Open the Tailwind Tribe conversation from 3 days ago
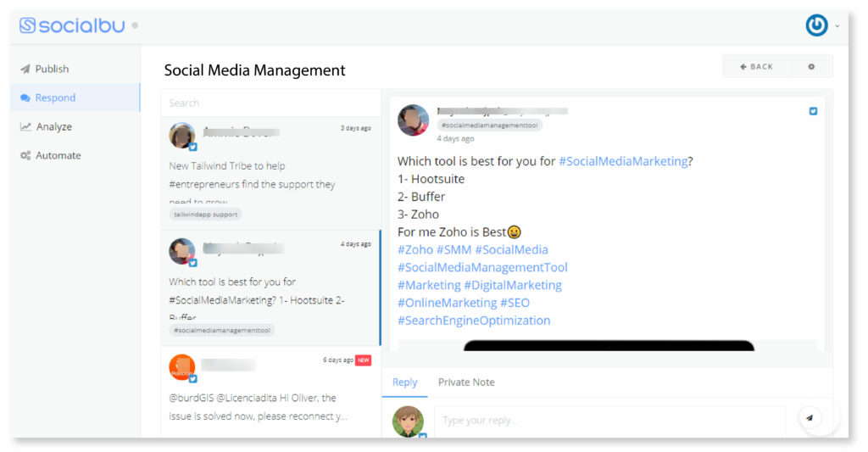 tap(270, 174)
